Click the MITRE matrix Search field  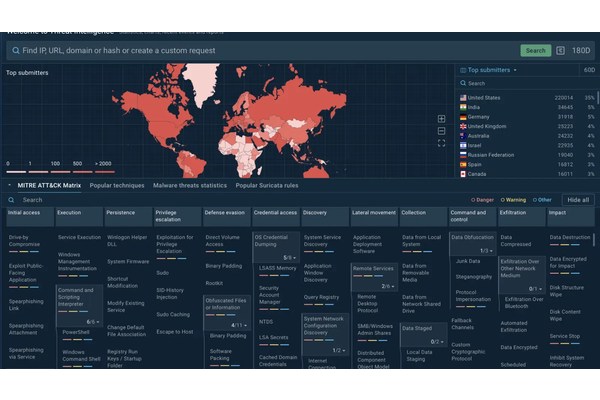[237, 200]
